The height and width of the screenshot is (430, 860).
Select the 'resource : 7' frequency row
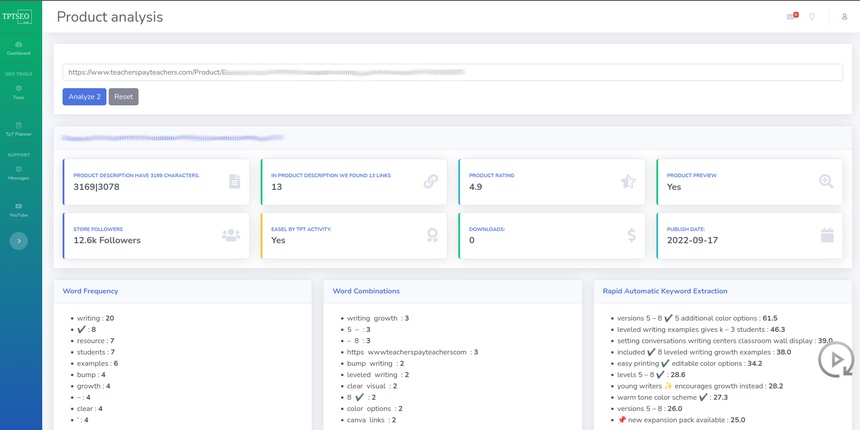click(x=95, y=341)
